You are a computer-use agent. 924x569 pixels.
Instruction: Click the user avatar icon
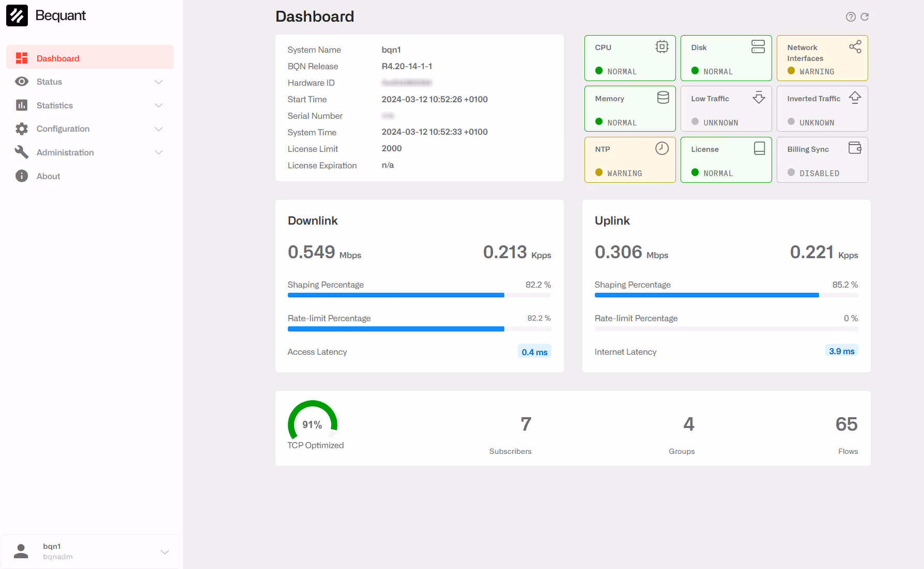21,551
